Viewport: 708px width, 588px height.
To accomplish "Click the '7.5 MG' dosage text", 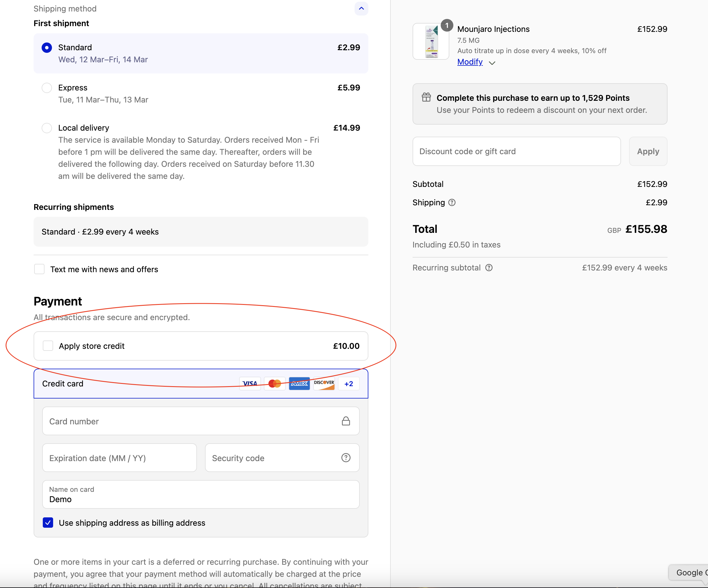I will coord(468,40).
